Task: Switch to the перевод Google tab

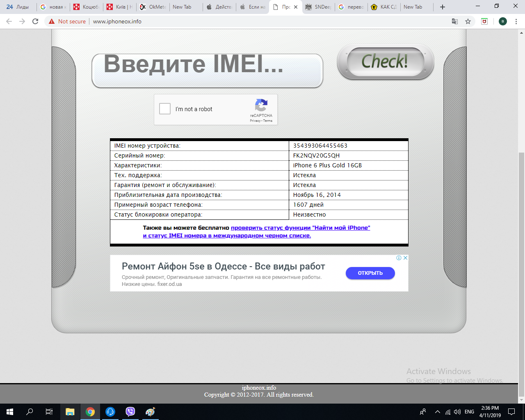Action: click(x=351, y=7)
